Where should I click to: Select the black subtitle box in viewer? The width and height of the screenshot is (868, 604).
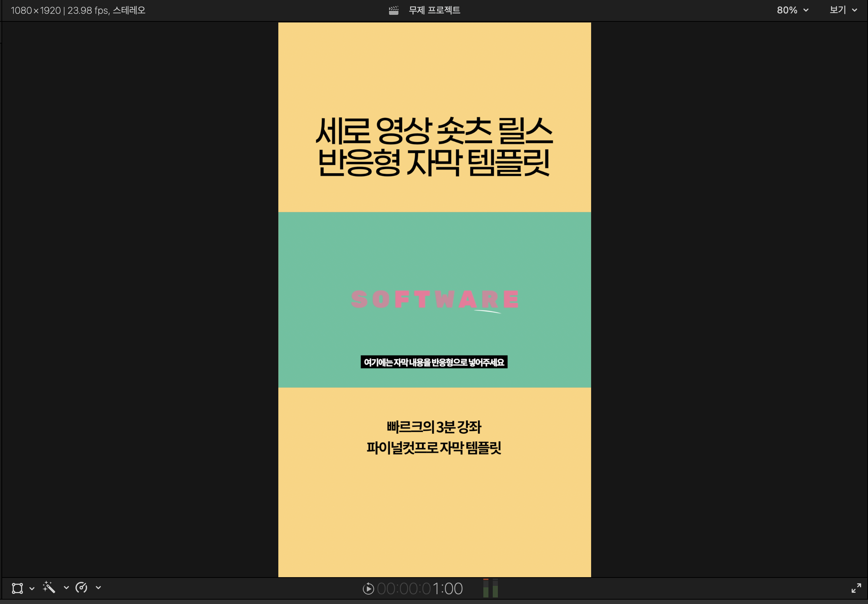pyautogui.click(x=434, y=362)
